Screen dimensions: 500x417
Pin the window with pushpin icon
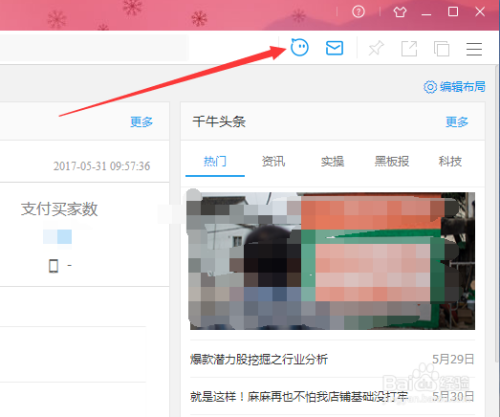[376, 49]
